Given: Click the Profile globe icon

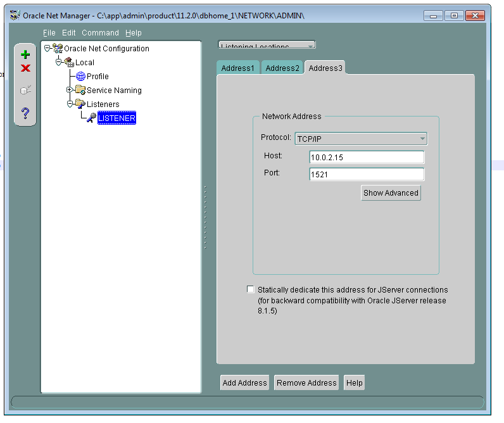Looking at the screenshot, I should click(x=80, y=76).
